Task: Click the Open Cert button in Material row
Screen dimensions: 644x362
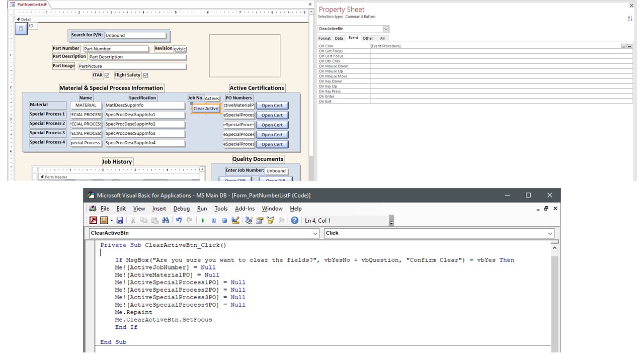Action: coord(272,106)
